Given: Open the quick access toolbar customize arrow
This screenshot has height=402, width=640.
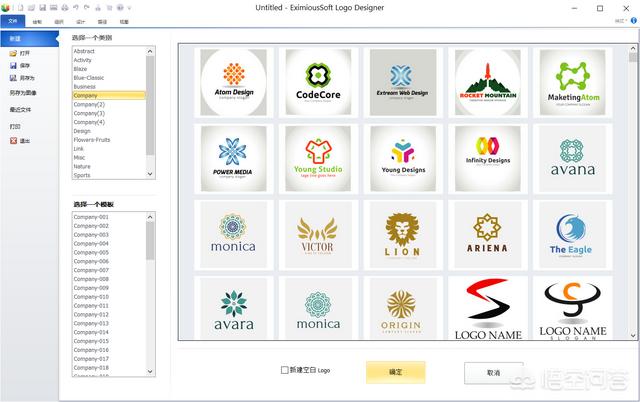Looking at the screenshot, I should (x=129, y=8).
